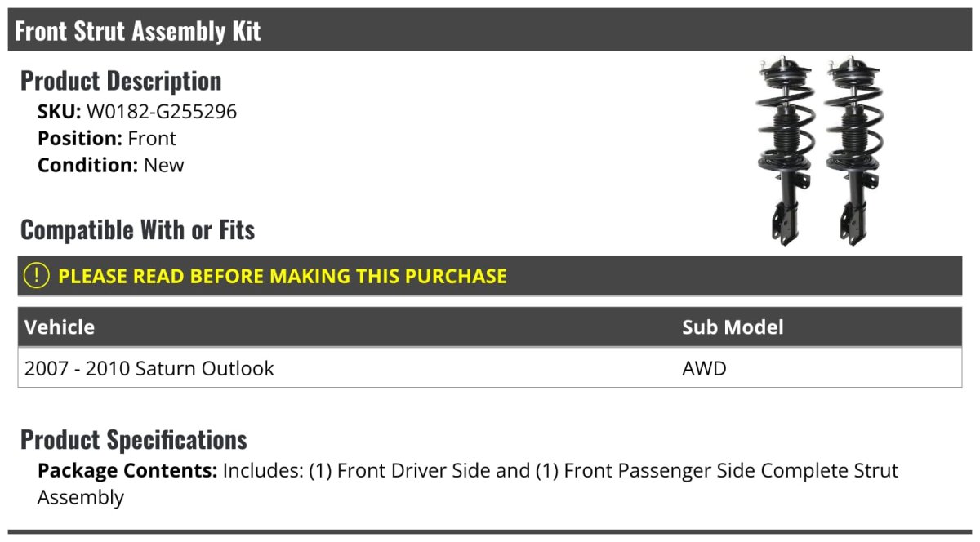Click the Front Passenger Side Complete Strut text
Viewport: 980px width, 542px height.
click(x=731, y=471)
